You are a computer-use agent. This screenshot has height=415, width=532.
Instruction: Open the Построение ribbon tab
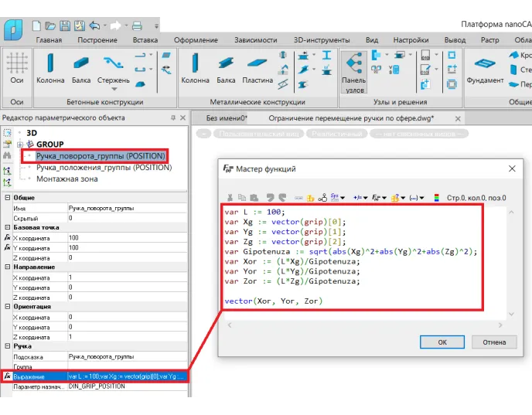97,40
